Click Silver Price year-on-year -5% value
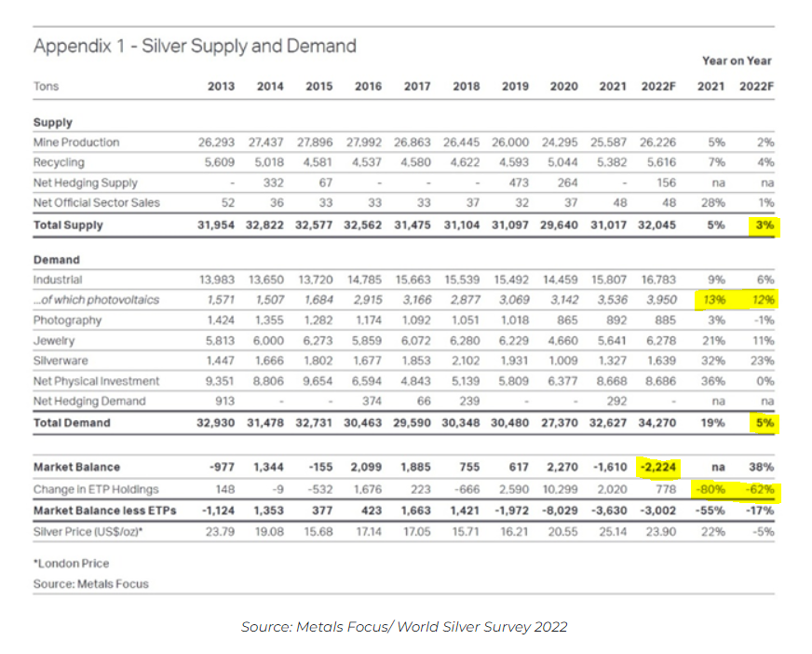The height and width of the screenshot is (654, 812). (x=764, y=532)
